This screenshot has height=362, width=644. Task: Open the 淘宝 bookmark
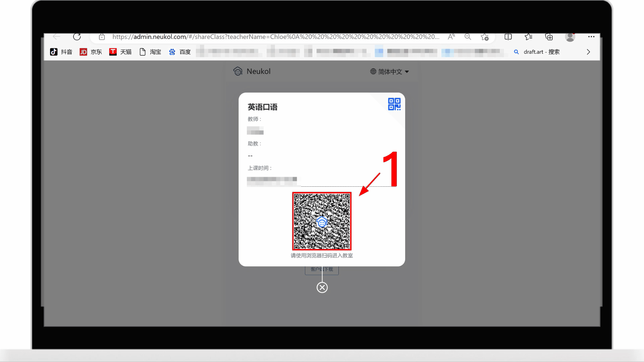click(x=150, y=52)
